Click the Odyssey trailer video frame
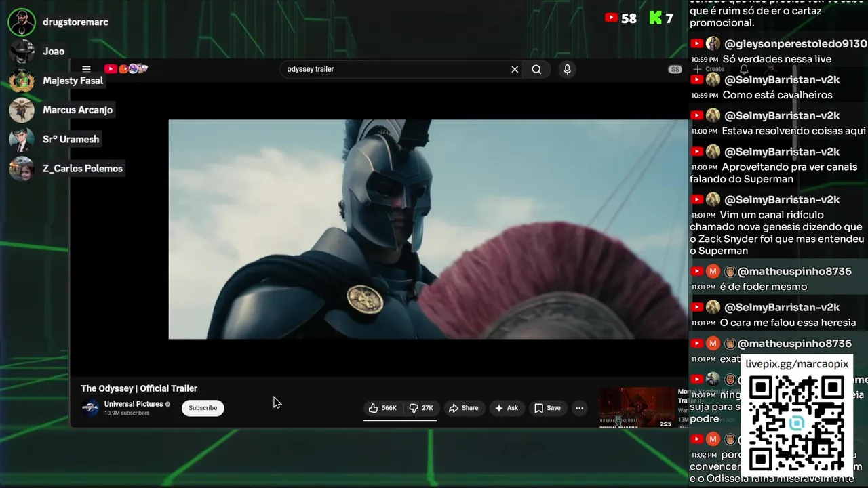Screen dimensions: 868x488 click(x=428, y=229)
